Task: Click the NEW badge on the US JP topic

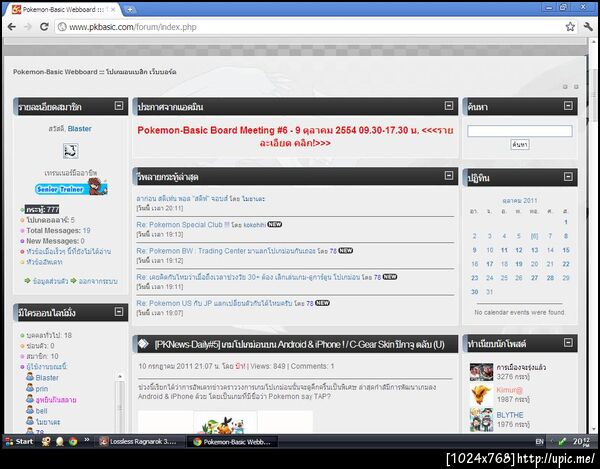Action: 322,303
